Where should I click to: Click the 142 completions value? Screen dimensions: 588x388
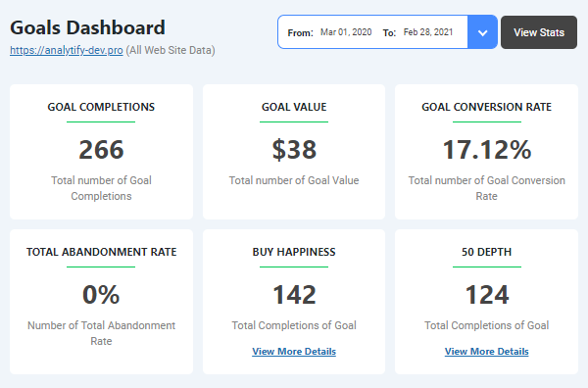pyautogui.click(x=294, y=294)
